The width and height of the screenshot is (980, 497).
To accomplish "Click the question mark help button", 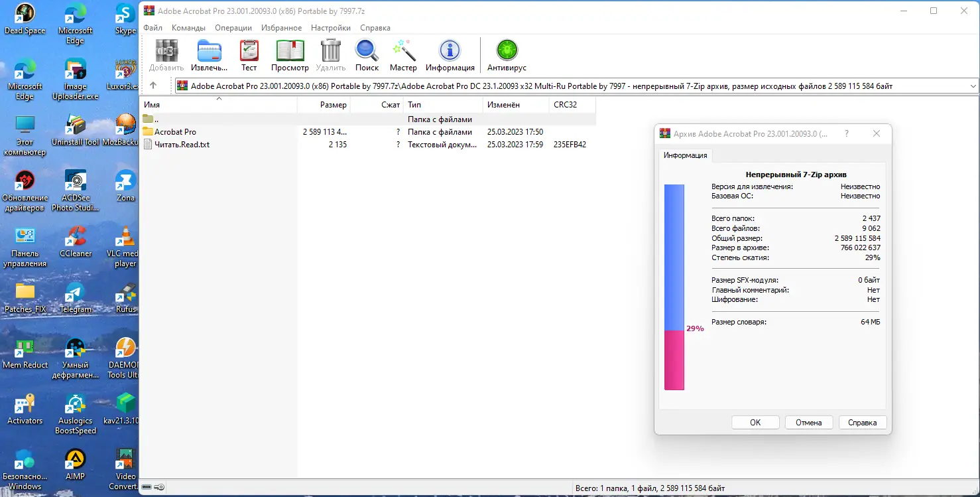I will [846, 133].
